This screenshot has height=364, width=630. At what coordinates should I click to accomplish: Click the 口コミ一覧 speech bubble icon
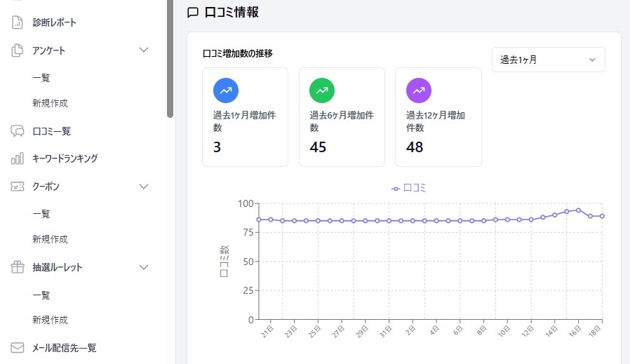(x=18, y=131)
